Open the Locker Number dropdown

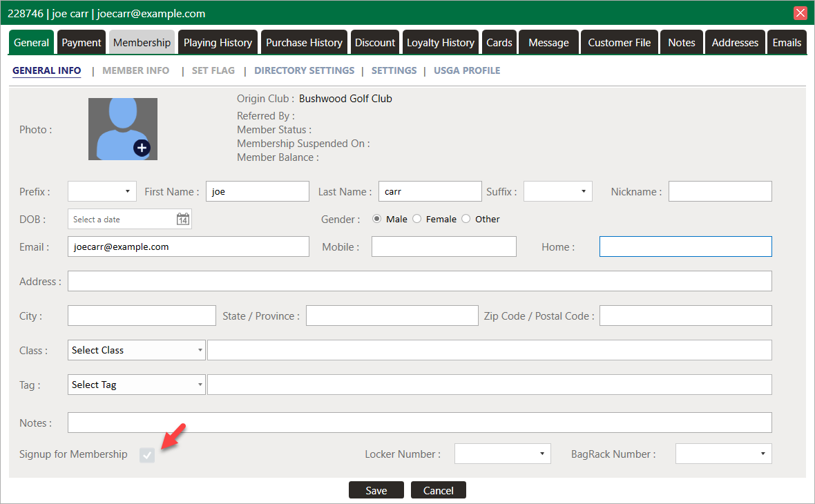click(x=502, y=454)
